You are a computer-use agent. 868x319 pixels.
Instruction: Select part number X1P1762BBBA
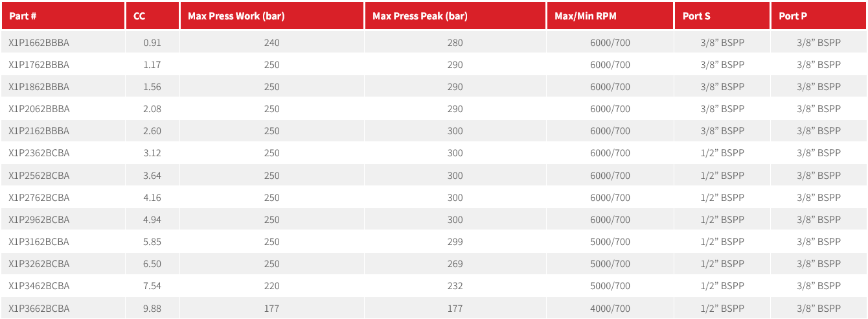point(39,65)
